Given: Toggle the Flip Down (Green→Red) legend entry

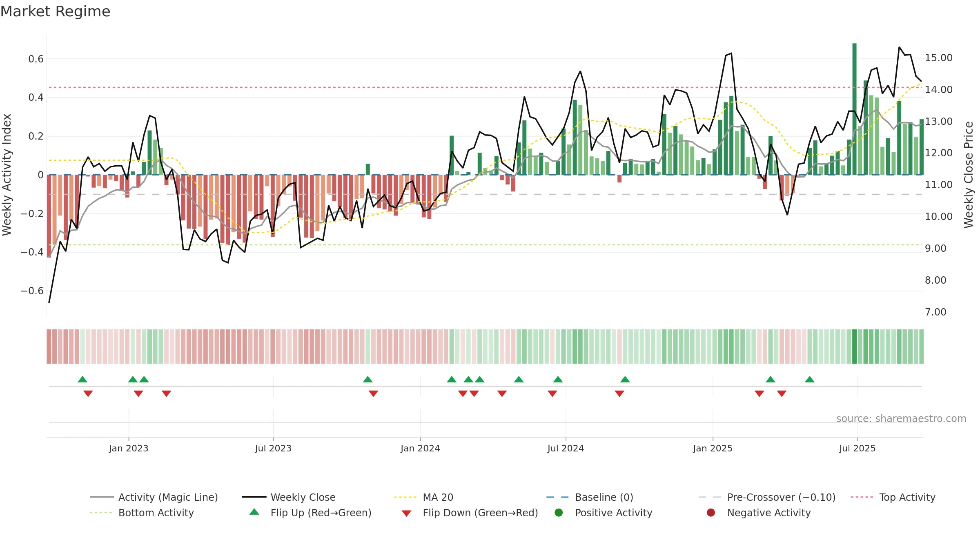Looking at the screenshot, I should point(470,513).
